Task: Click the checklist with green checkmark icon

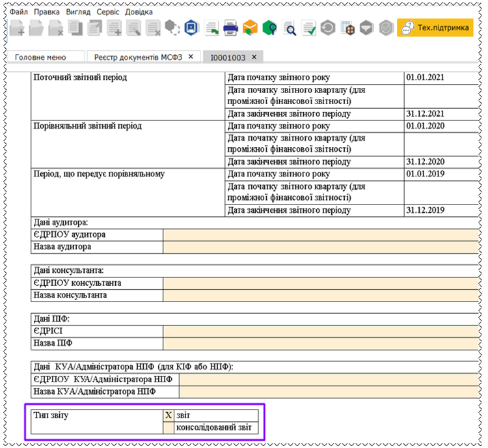Action: click(x=310, y=28)
